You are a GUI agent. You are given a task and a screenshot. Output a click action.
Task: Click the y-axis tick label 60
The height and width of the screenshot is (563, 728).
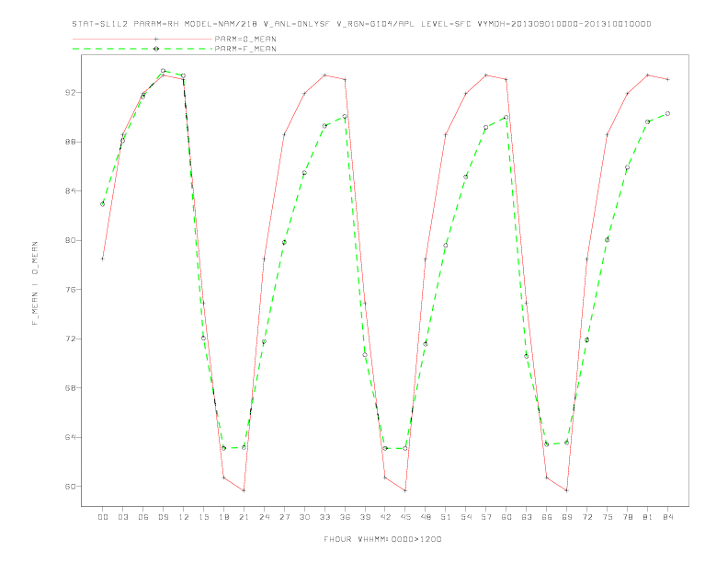click(x=70, y=487)
